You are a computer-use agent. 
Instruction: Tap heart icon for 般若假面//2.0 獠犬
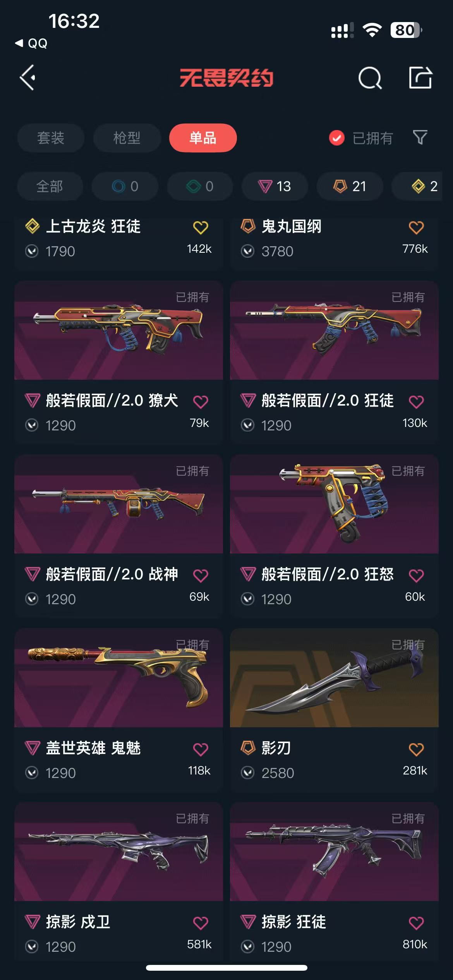pos(201,401)
